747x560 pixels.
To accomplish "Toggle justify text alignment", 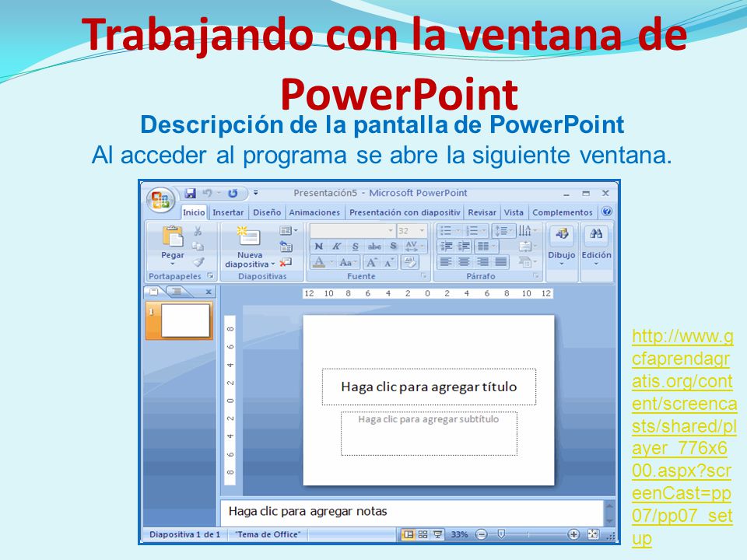I will pyautogui.click(x=500, y=262).
